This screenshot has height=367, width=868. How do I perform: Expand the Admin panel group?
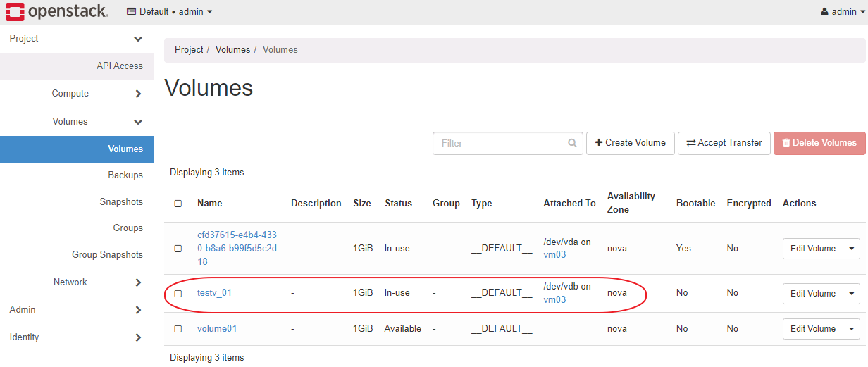click(x=77, y=310)
